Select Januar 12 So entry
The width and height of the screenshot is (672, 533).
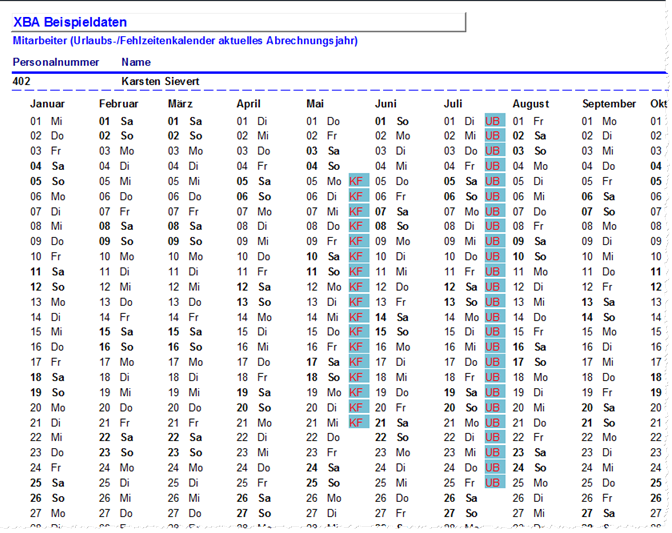(47, 287)
